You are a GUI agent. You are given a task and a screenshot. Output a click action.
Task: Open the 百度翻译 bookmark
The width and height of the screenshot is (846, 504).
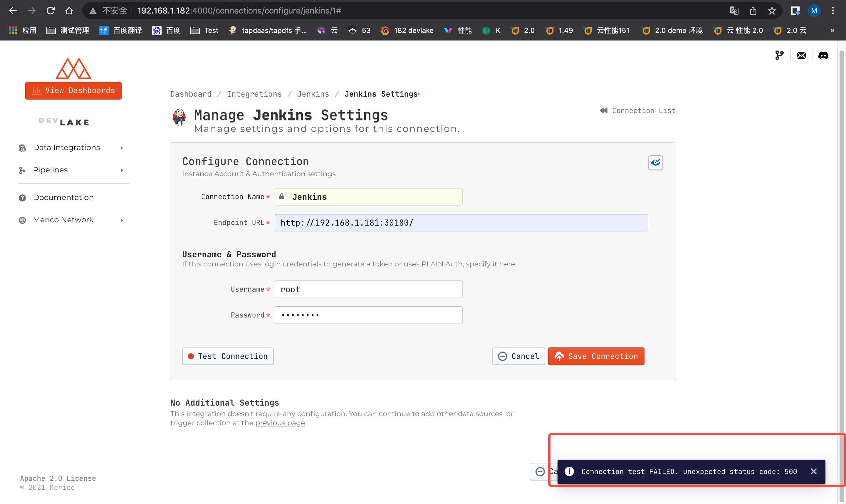pos(120,31)
